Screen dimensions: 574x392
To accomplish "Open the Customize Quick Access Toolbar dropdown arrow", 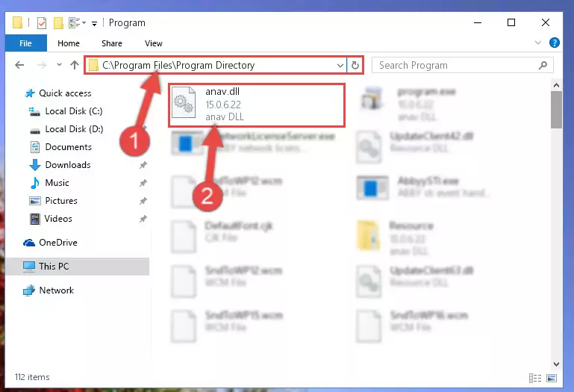I will (x=95, y=23).
